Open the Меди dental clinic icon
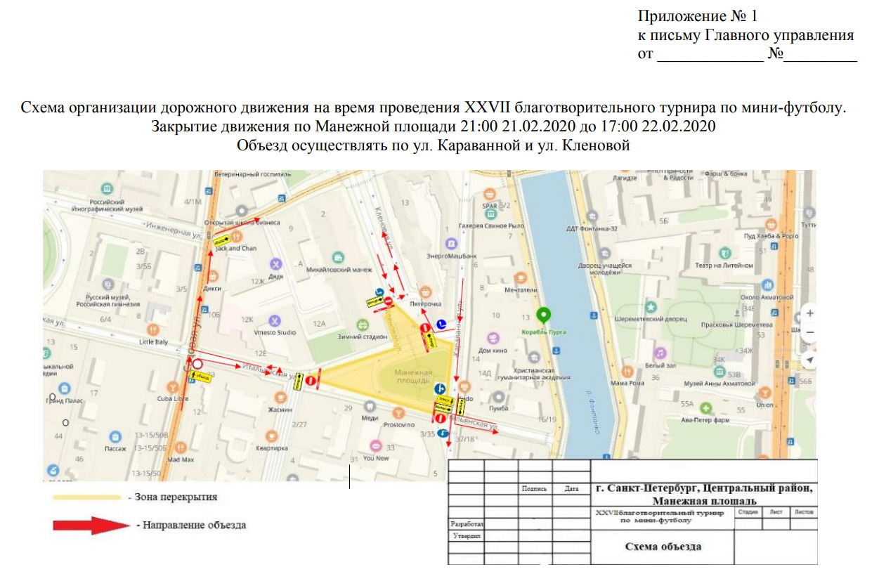879x588 pixels. pyautogui.click(x=370, y=405)
